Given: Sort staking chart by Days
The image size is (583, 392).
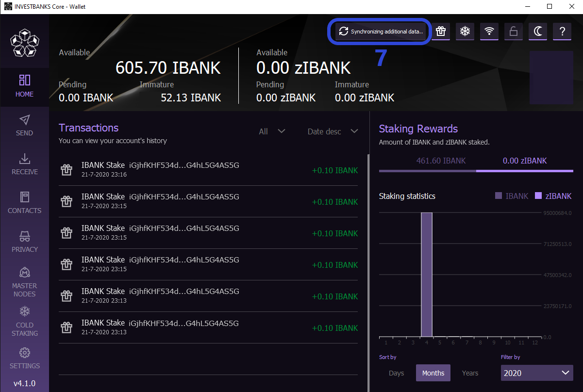Looking at the screenshot, I should 397,373.
